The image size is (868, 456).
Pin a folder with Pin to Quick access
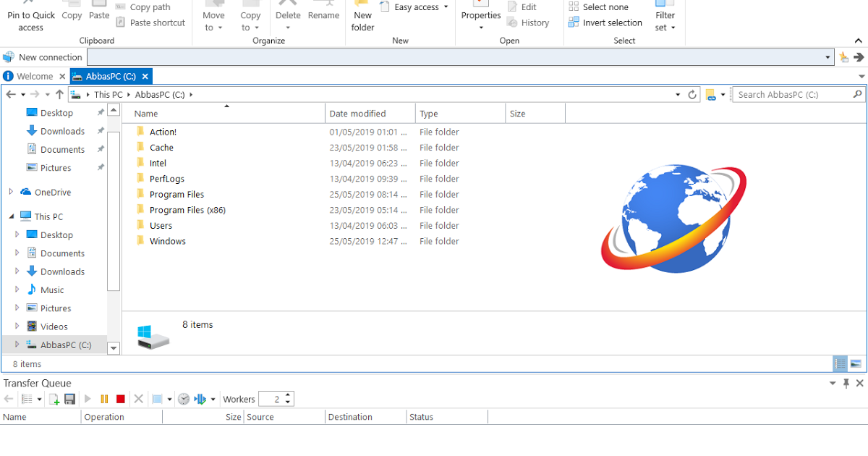30,16
